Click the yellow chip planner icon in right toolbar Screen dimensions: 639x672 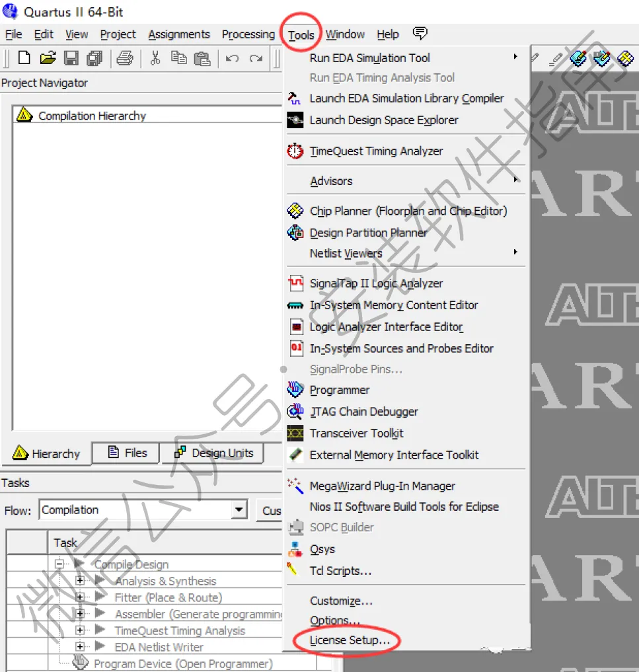coord(625,59)
